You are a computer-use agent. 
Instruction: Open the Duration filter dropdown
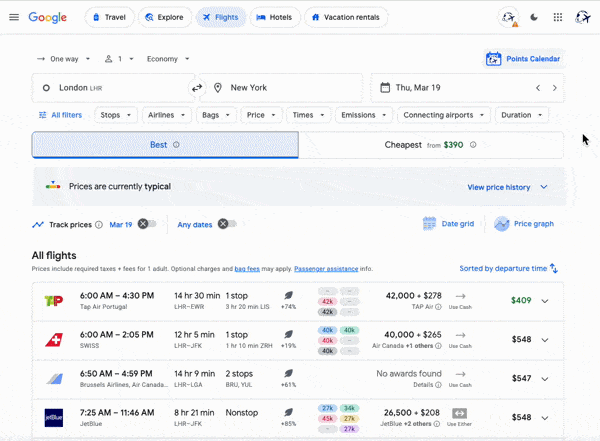(x=522, y=115)
